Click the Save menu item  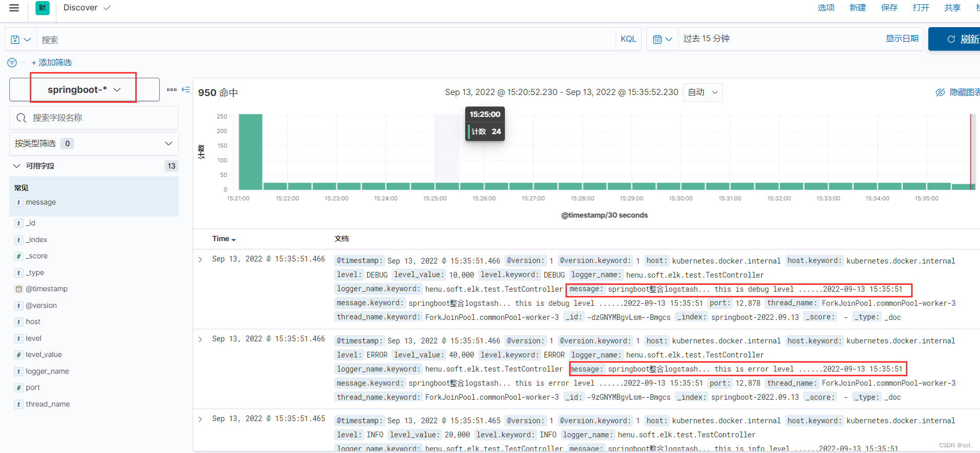(x=889, y=8)
